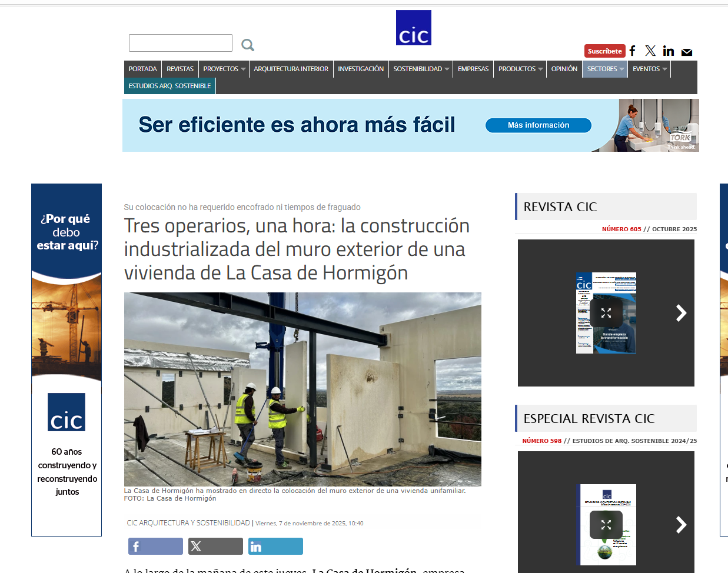
Task: Run a search with the magnifying glass icon
Action: [247, 44]
